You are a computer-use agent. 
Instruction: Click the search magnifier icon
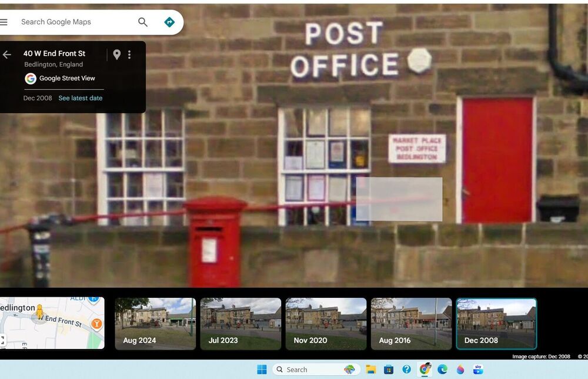pyautogui.click(x=143, y=22)
